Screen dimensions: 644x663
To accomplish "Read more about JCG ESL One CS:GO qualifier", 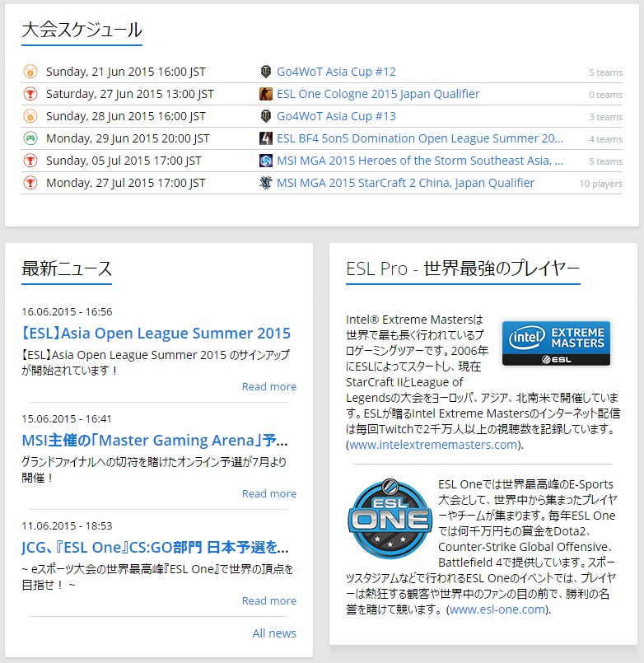I will (269, 600).
